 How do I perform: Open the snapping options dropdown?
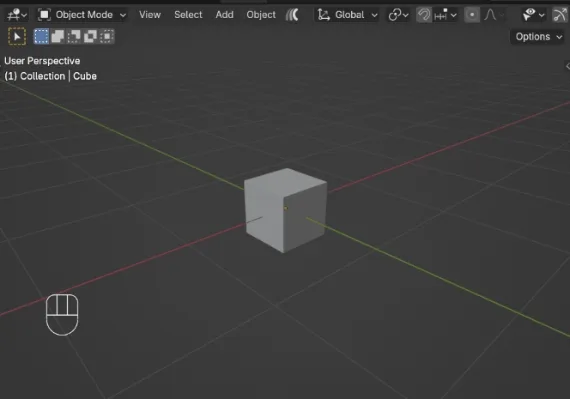445,15
